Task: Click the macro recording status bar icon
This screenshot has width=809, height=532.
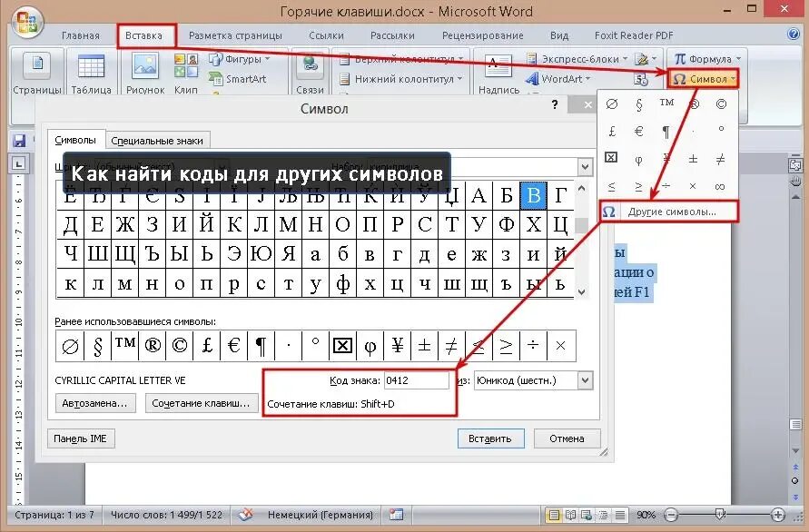Action: [396, 515]
